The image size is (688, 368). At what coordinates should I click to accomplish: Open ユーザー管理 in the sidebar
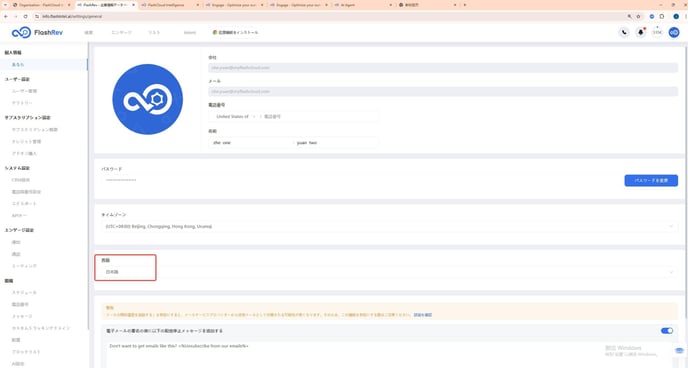[24, 91]
